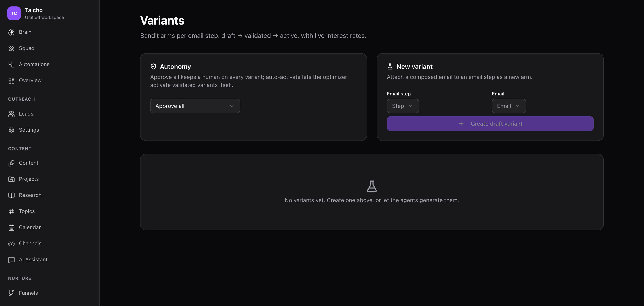Click the CONTENT section header

pyautogui.click(x=20, y=149)
